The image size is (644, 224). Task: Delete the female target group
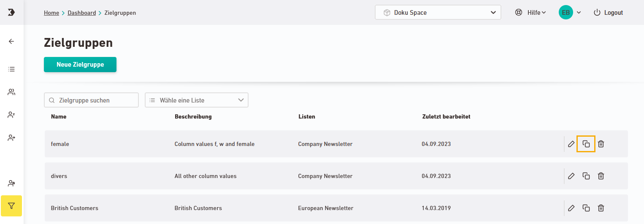coord(601,144)
